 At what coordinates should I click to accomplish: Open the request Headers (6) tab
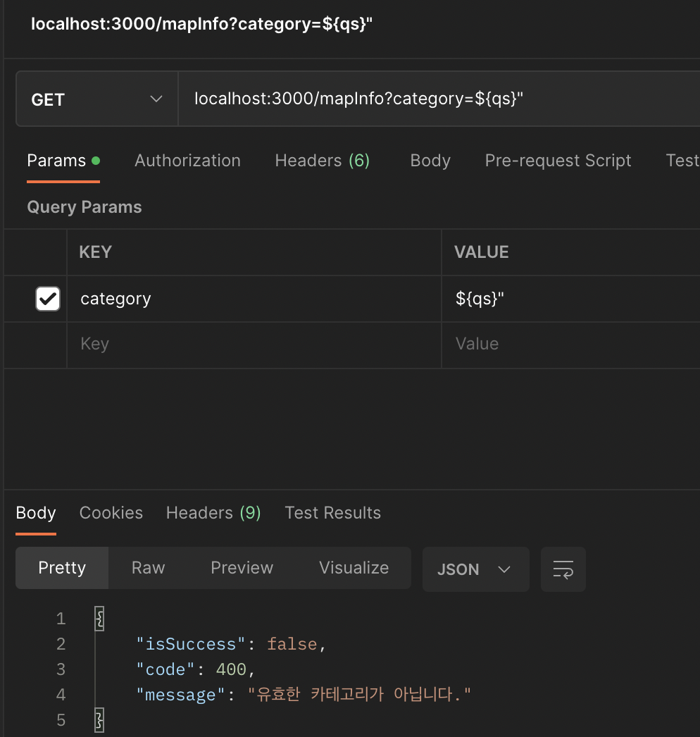[x=322, y=161]
